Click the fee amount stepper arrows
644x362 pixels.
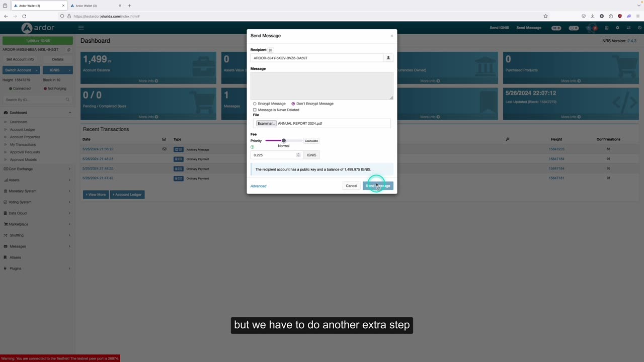click(x=298, y=155)
